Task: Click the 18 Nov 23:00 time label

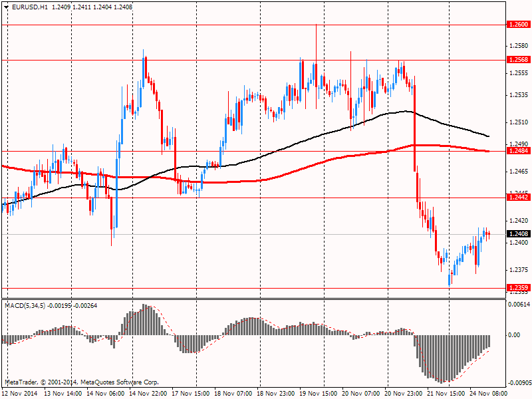Action: [276, 394]
